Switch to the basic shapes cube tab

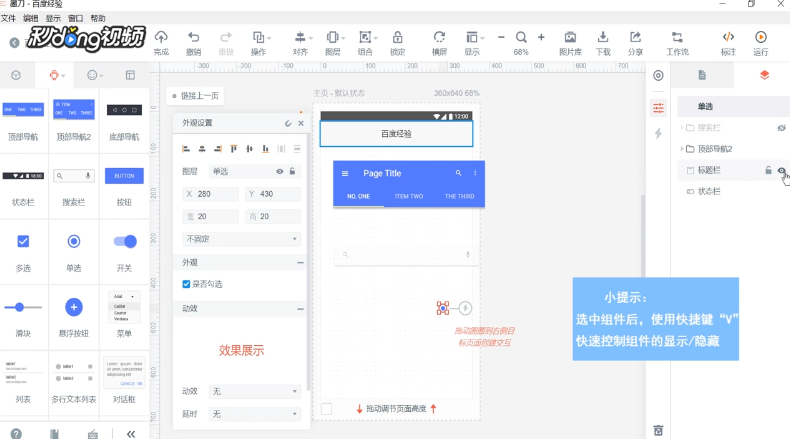coord(16,75)
